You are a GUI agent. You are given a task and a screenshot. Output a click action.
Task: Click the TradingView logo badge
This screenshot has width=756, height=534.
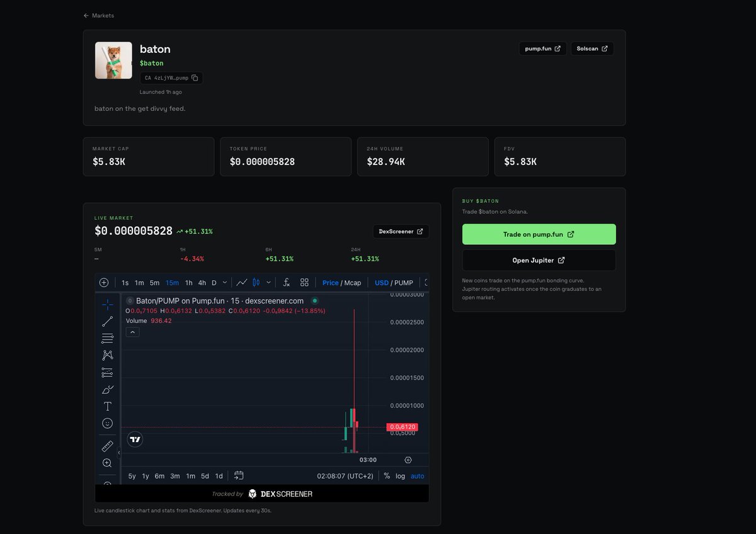[135, 439]
